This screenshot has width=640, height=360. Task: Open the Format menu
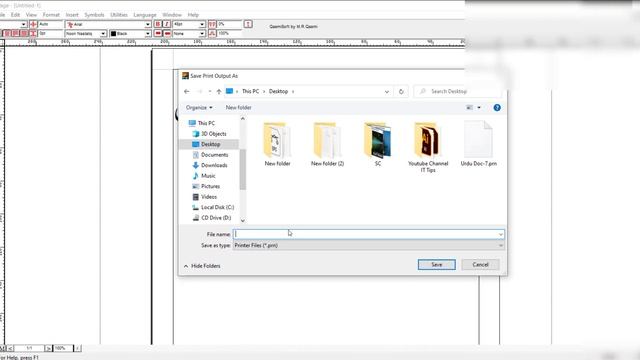[x=51, y=15]
